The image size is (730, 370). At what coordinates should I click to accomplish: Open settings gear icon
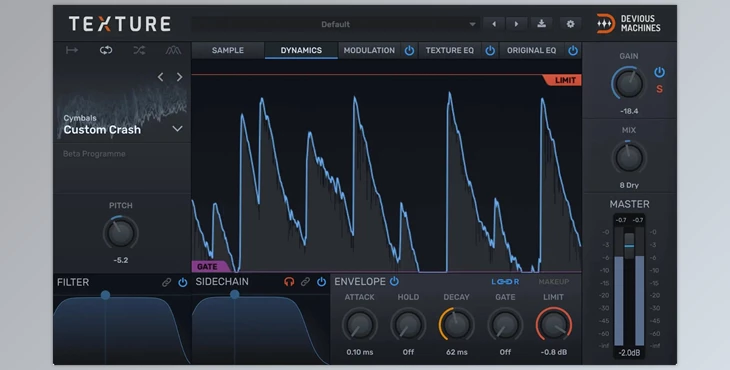point(570,24)
